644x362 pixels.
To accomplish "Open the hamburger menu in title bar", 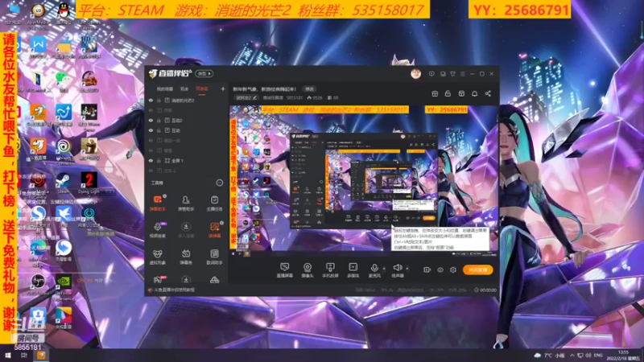I will click(x=462, y=74).
